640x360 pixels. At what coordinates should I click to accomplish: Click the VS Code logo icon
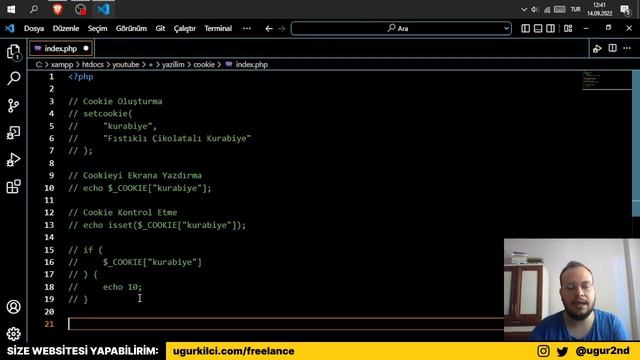click(9, 28)
